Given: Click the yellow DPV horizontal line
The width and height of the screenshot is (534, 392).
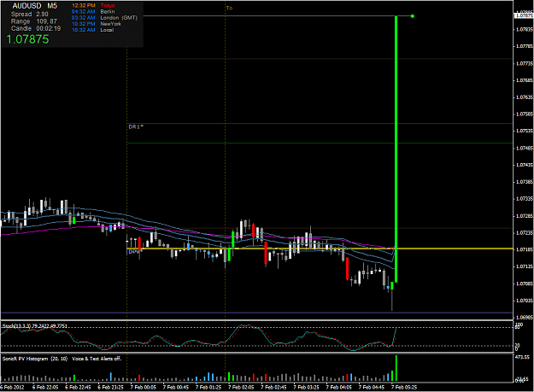Looking at the screenshot, I should [x=320, y=249].
